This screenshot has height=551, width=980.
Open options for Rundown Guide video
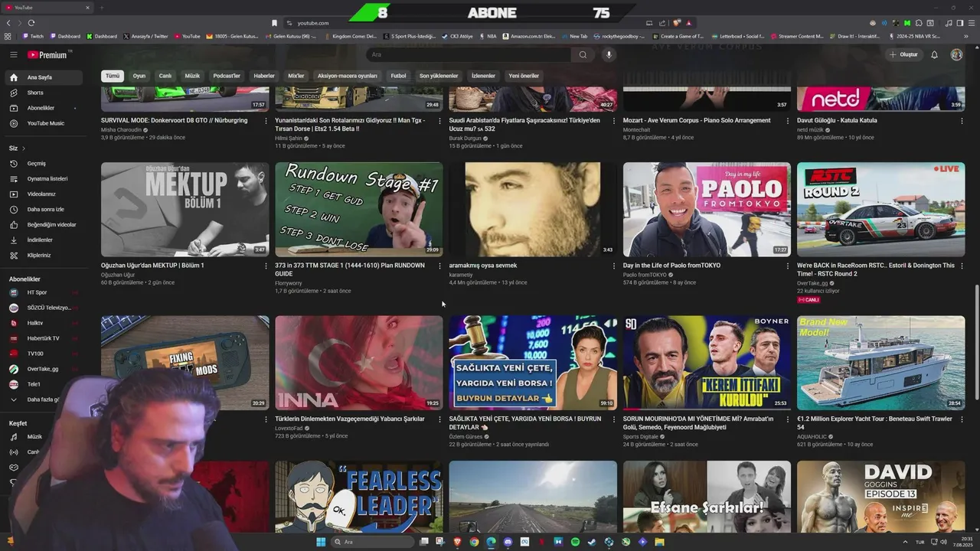coord(439,266)
